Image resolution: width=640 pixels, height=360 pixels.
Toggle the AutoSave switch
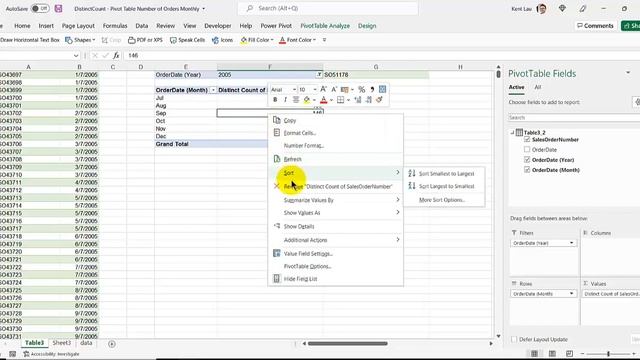40,8
